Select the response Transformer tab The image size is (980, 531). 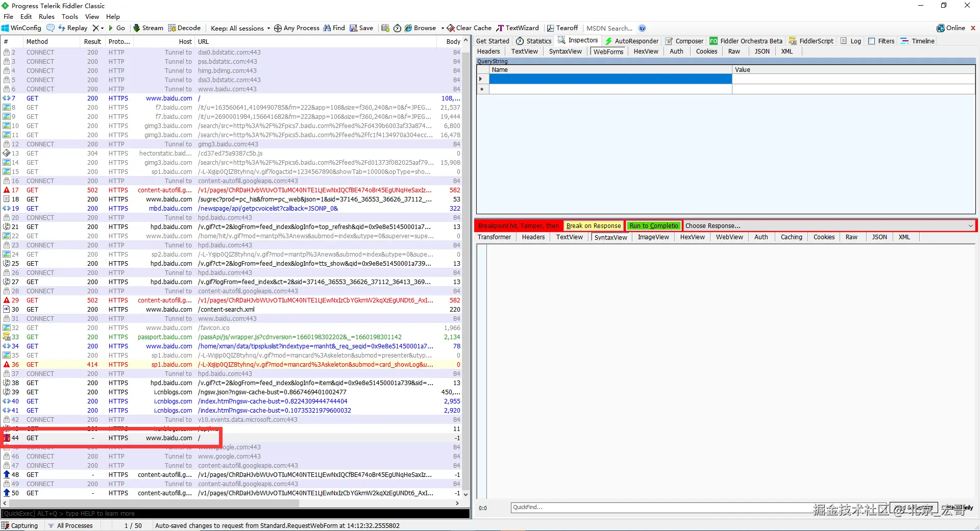coord(494,237)
